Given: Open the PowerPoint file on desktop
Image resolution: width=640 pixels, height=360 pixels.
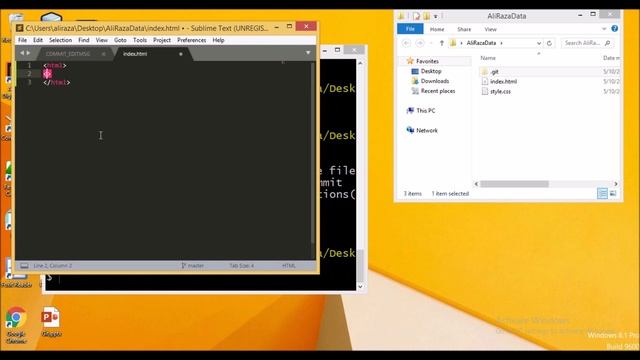Looking at the screenshot, I should (51, 322).
